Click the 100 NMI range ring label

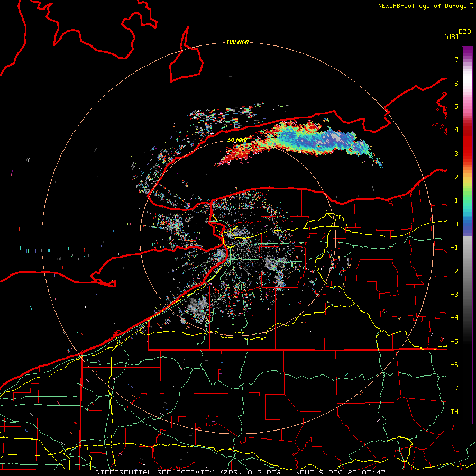[237, 42]
